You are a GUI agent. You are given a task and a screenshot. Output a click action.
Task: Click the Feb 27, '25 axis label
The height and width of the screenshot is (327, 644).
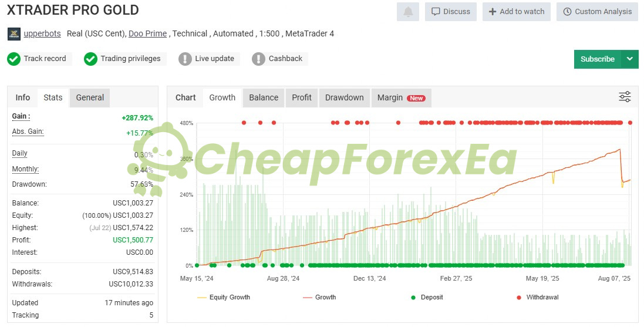456,278
